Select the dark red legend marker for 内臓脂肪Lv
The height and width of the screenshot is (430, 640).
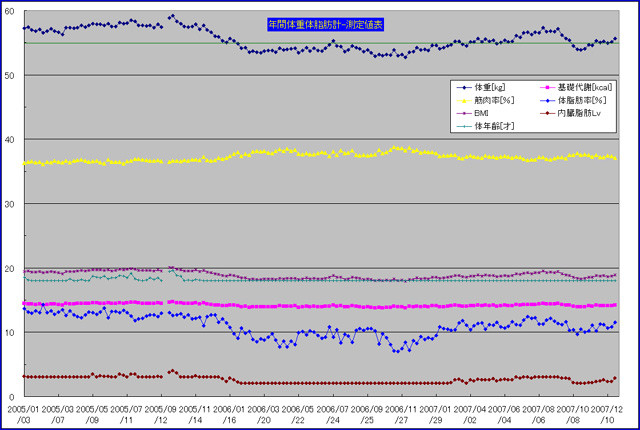[547, 113]
